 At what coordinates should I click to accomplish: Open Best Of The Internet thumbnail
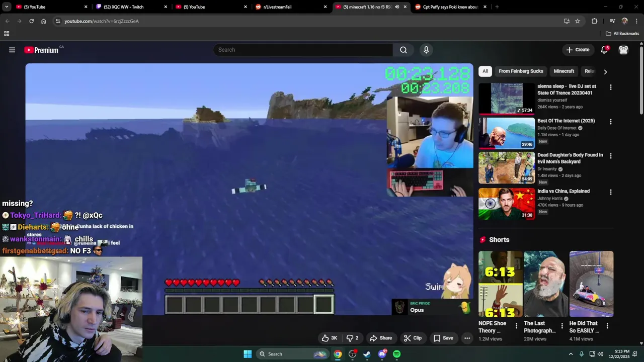tap(506, 133)
